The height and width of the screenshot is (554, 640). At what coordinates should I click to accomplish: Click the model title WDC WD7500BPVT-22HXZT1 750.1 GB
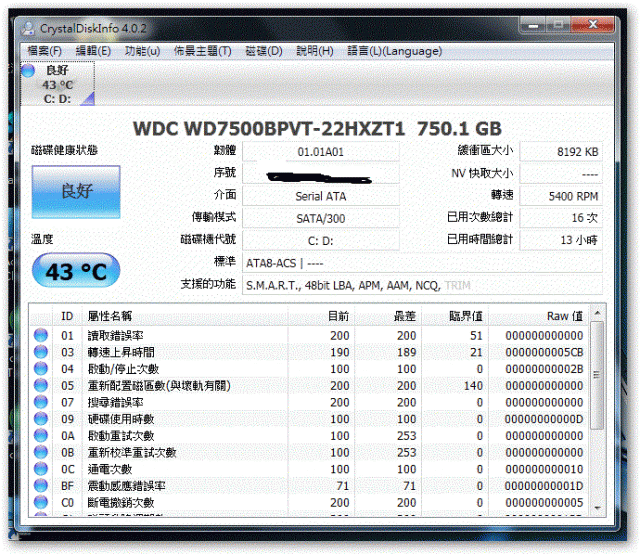click(x=317, y=129)
